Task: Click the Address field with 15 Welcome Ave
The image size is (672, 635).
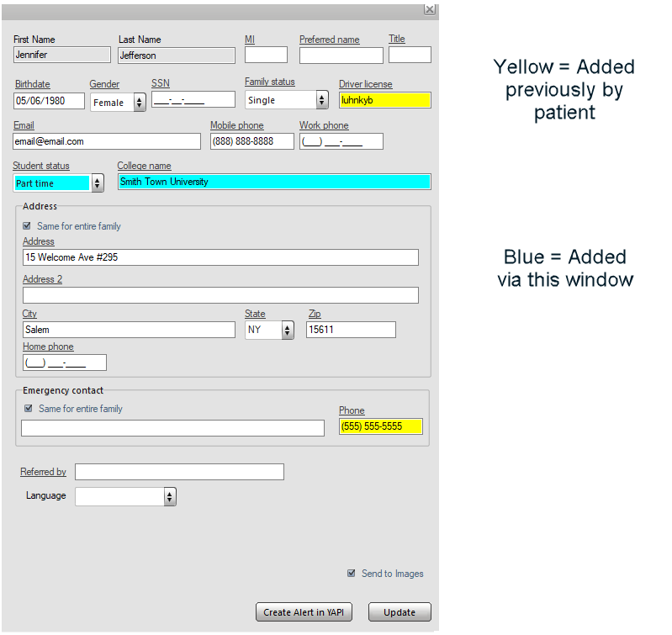Action: [220, 257]
